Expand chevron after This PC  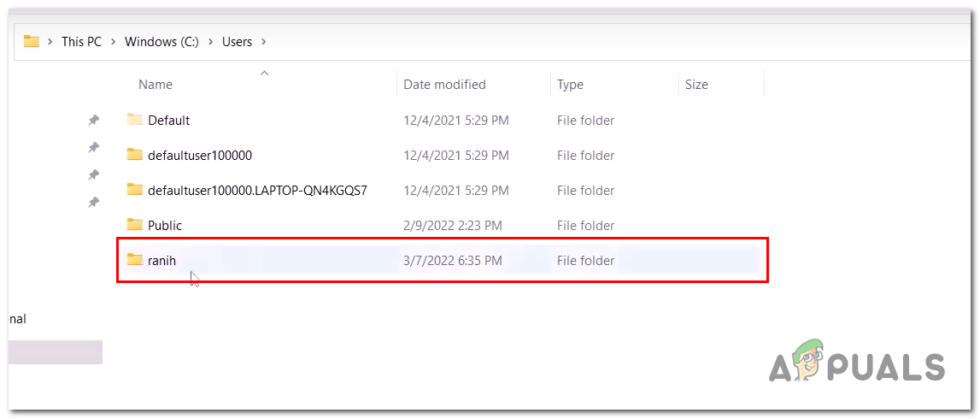click(113, 42)
